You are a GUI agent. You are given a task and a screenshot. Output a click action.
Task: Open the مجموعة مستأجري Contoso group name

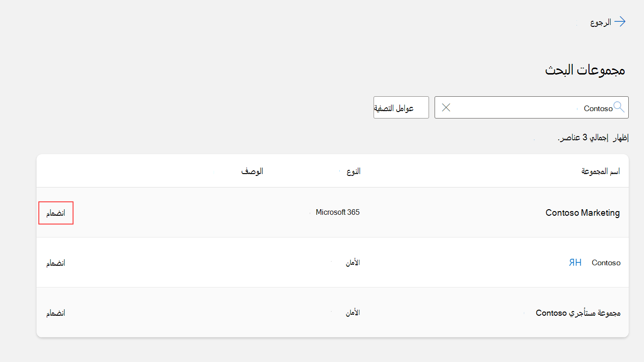coord(578,313)
